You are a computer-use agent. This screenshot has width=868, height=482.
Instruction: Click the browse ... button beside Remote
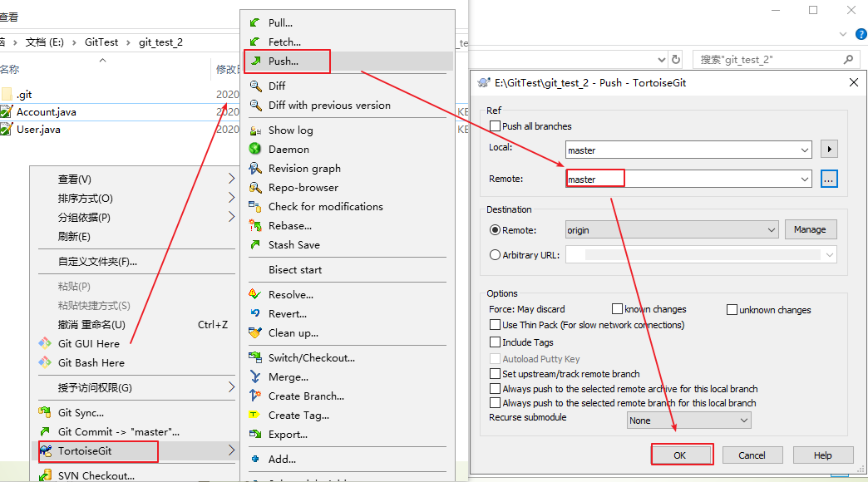829,180
